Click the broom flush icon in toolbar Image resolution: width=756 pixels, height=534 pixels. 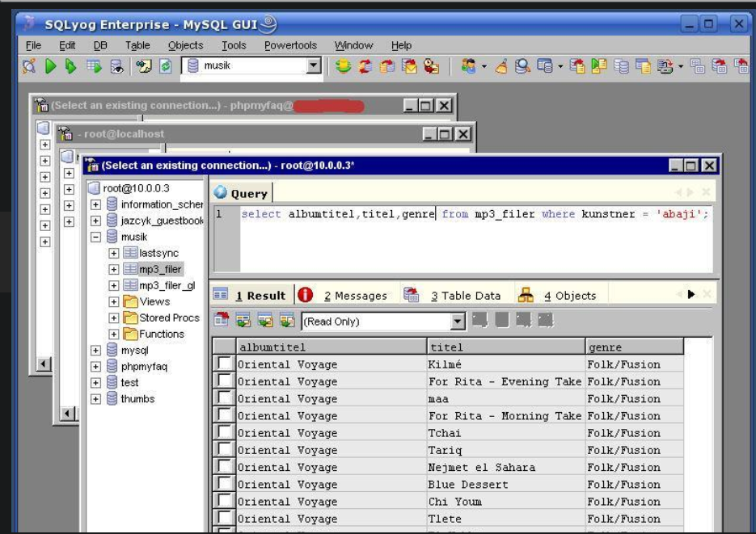coord(501,65)
